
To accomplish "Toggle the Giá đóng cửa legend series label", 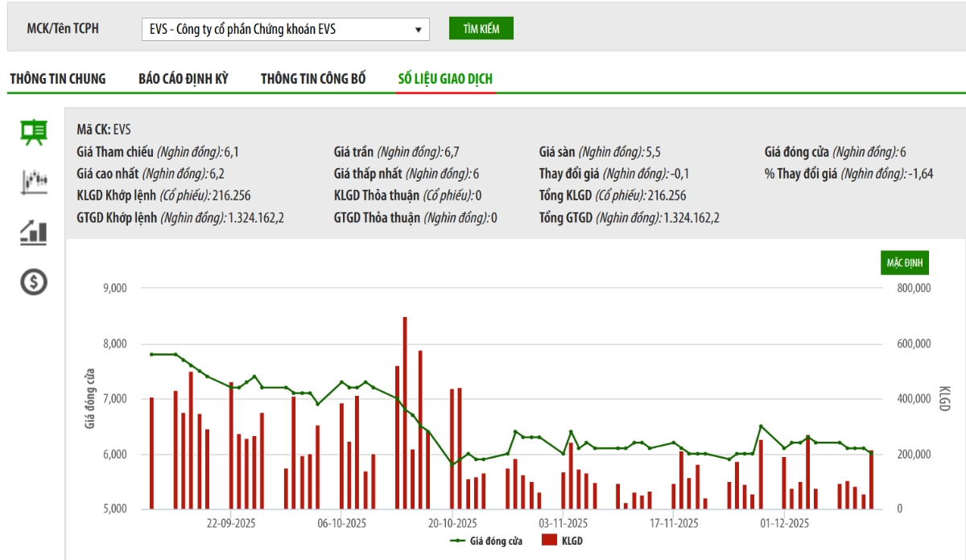I will pyautogui.click(x=497, y=541).
